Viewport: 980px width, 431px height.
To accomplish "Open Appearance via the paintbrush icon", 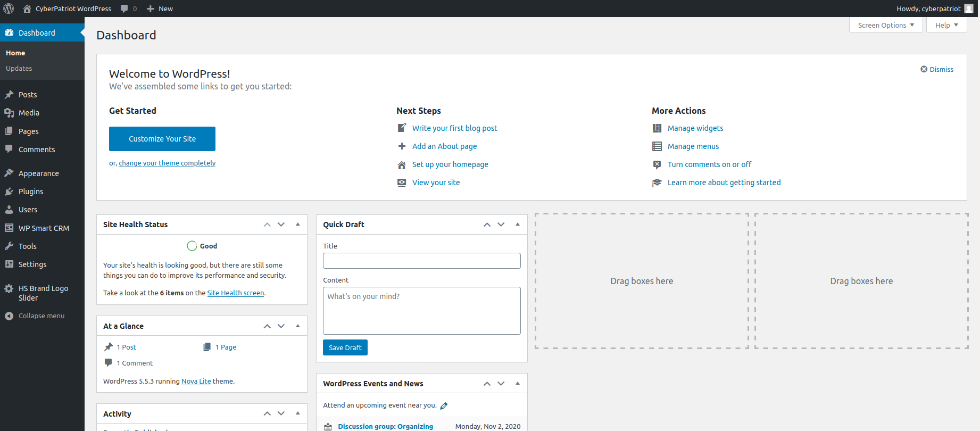I will (x=9, y=173).
